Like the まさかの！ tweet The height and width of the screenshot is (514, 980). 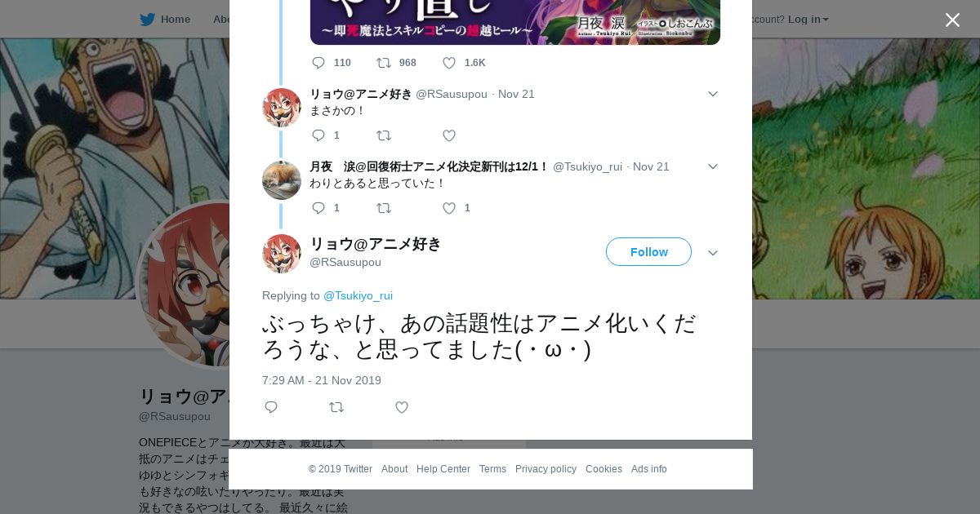coord(449,135)
